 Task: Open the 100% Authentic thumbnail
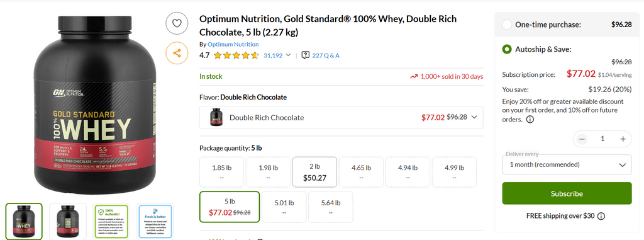pyautogui.click(x=111, y=220)
